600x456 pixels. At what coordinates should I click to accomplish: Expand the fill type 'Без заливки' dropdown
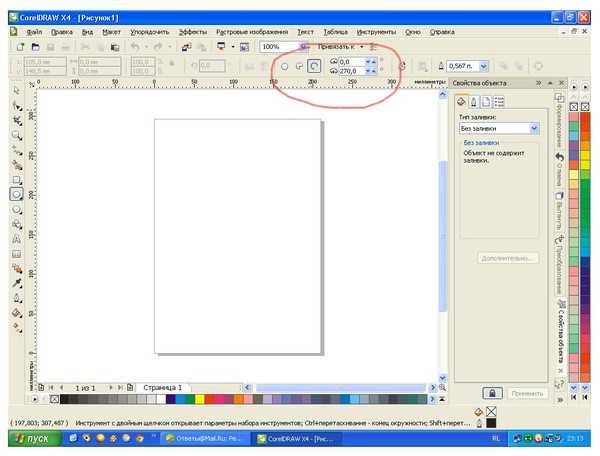tap(535, 129)
